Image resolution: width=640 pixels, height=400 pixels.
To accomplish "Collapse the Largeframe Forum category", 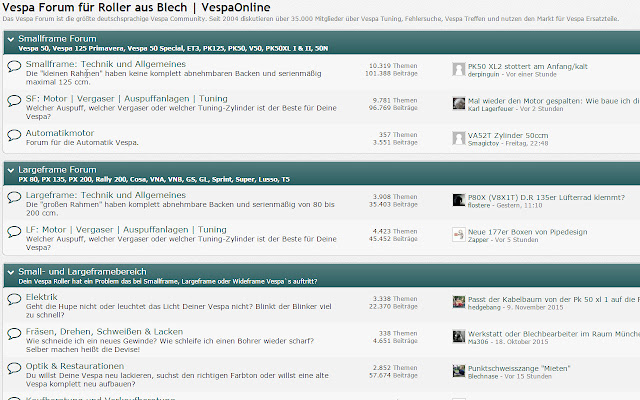I will click(11, 171).
